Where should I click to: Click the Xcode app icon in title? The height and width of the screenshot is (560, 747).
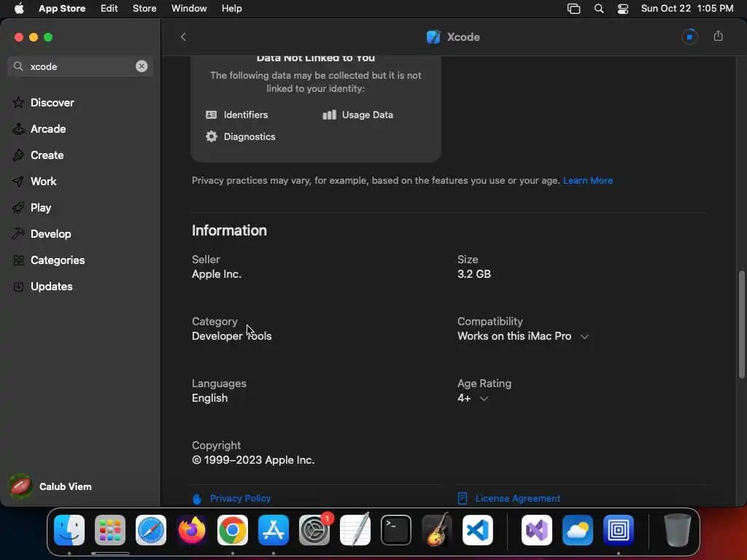pyautogui.click(x=433, y=36)
